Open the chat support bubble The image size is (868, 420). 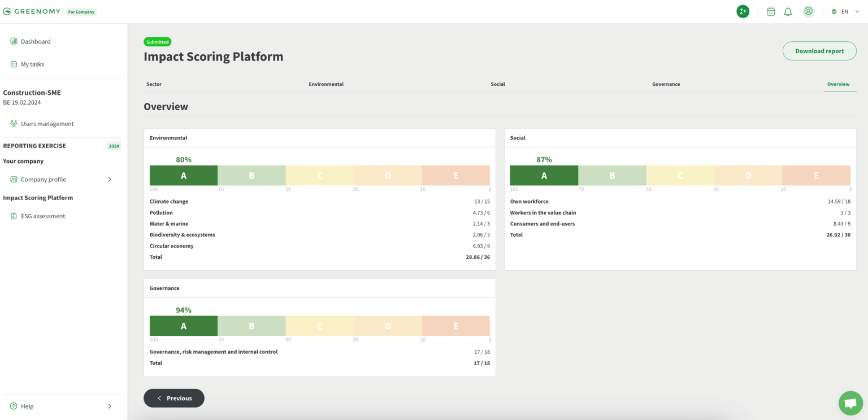coord(850,403)
